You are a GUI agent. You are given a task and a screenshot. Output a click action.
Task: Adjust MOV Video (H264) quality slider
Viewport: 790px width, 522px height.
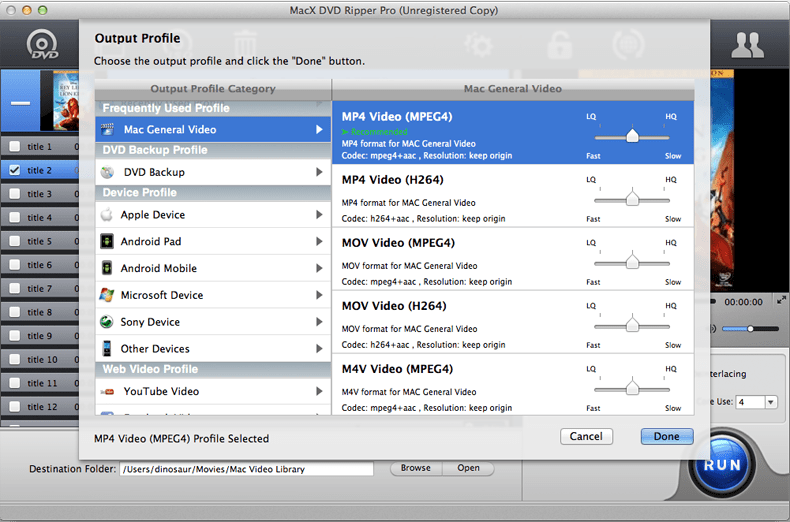[632, 325]
